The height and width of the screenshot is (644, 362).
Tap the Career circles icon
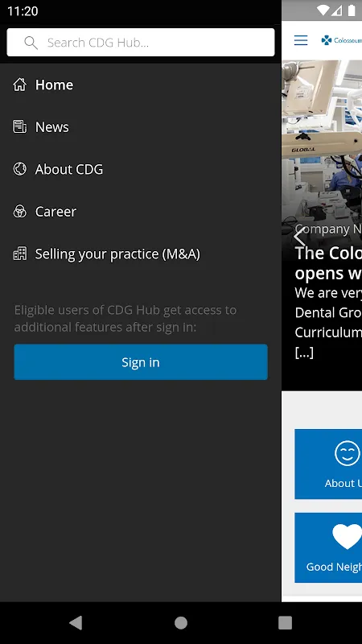(x=19, y=212)
